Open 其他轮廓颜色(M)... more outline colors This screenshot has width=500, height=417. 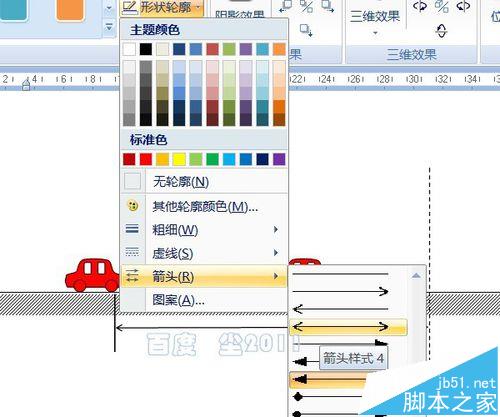tap(204, 207)
